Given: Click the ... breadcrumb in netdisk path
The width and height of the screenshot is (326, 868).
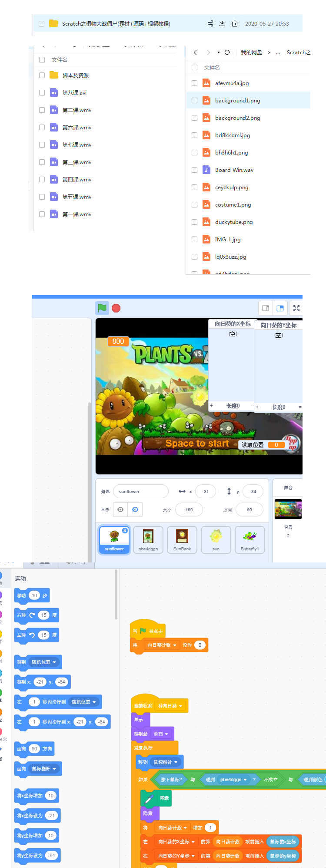Looking at the screenshot, I should click(278, 53).
